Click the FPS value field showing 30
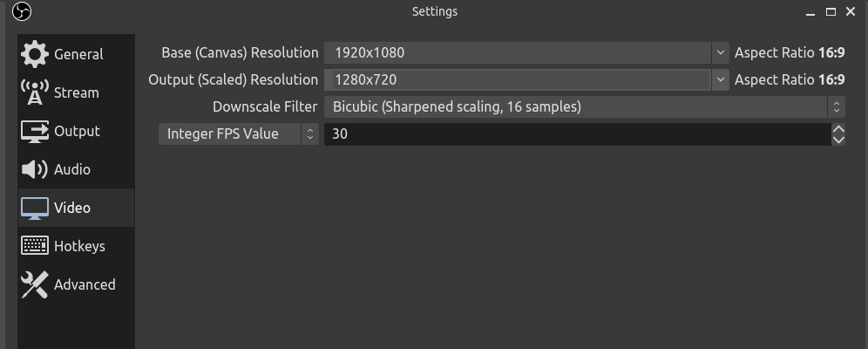The width and height of the screenshot is (868, 349). coord(575,134)
